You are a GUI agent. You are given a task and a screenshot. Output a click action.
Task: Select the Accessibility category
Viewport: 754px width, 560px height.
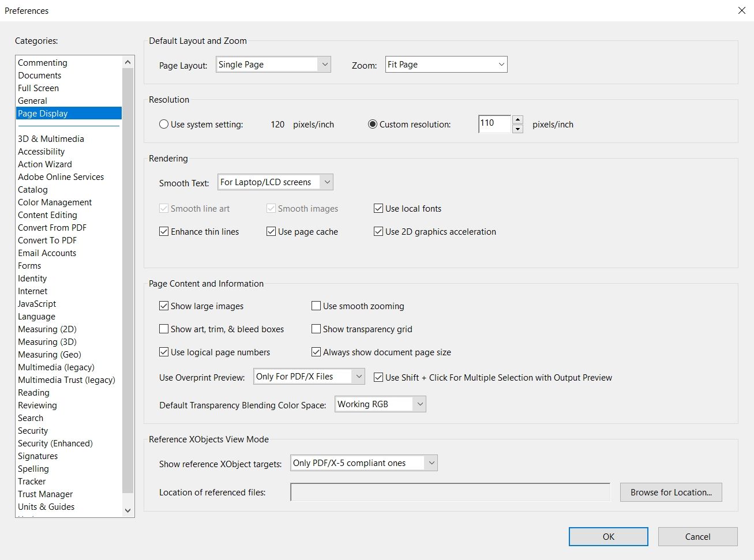pos(41,151)
